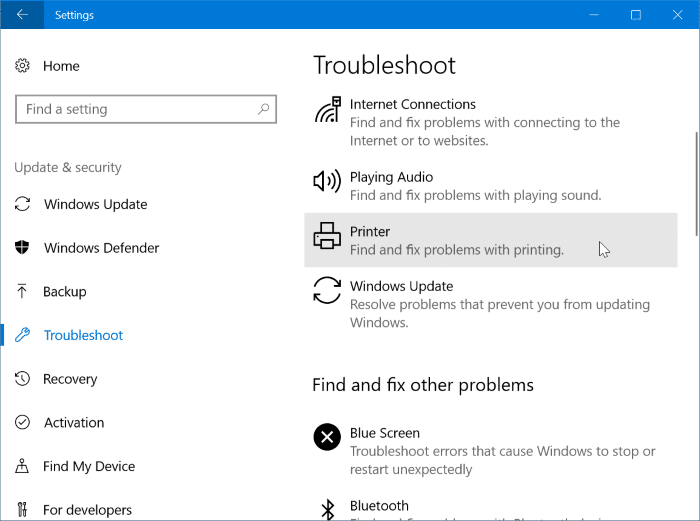Click the Internet Connections Wi-Fi icon
The width and height of the screenshot is (700, 521).
pyautogui.click(x=328, y=109)
